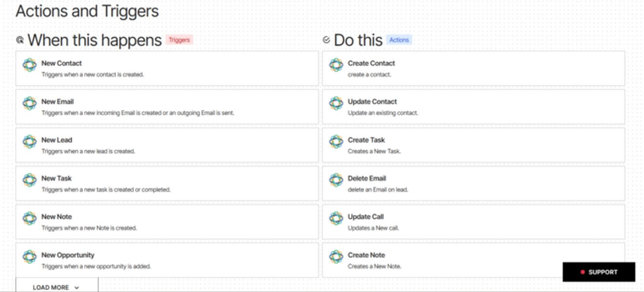The image size is (644, 292).
Task: Click the app icon beside New Opportunity
Action: (x=29, y=257)
